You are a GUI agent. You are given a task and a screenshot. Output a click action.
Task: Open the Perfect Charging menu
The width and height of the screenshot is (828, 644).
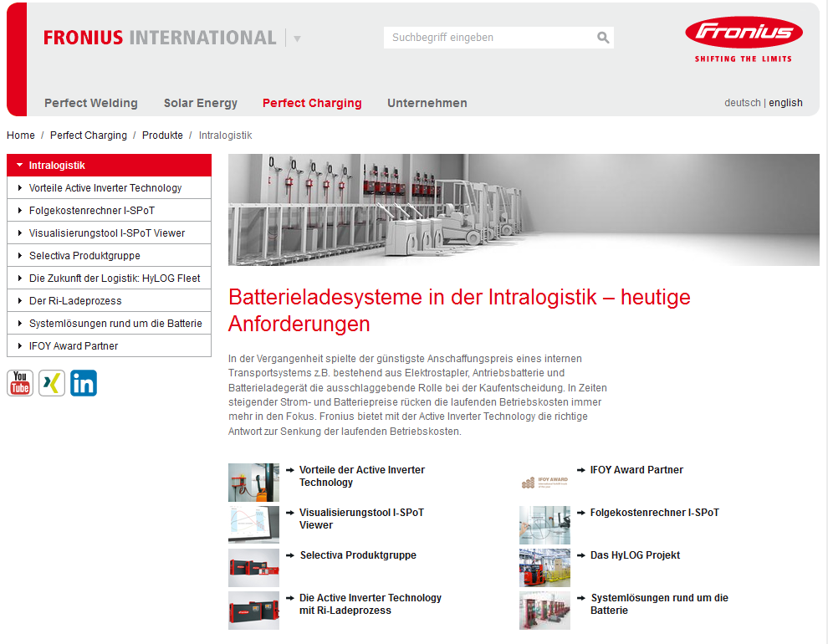[x=312, y=103]
